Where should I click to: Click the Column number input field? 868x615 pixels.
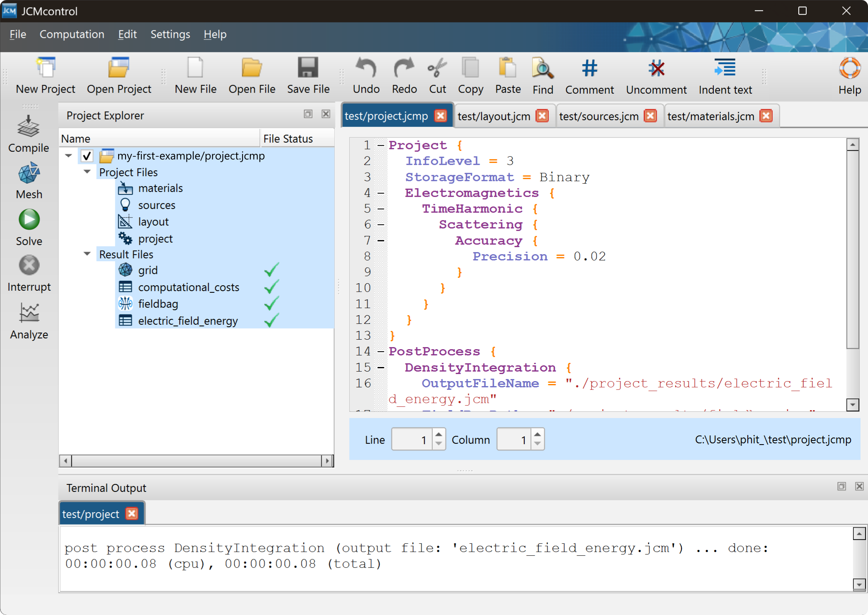[514, 439]
